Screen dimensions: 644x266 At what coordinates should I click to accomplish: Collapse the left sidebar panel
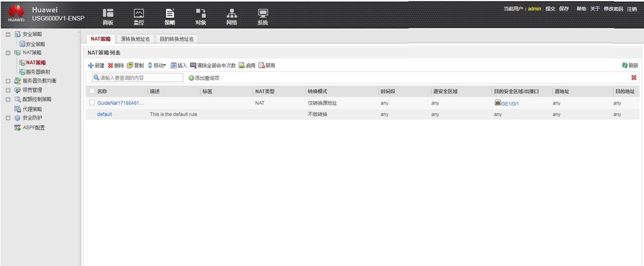coord(78,33)
